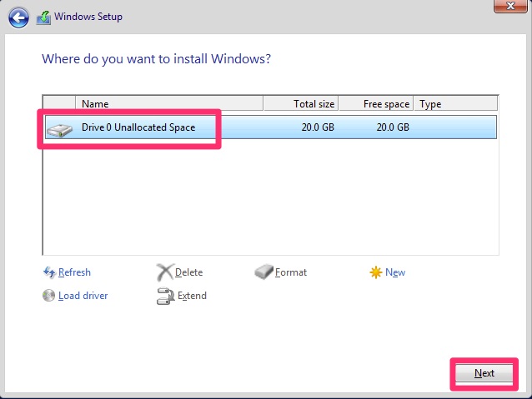The width and height of the screenshot is (532, 399).
Task: Open the Load driver link
Action: coord(83,296)
